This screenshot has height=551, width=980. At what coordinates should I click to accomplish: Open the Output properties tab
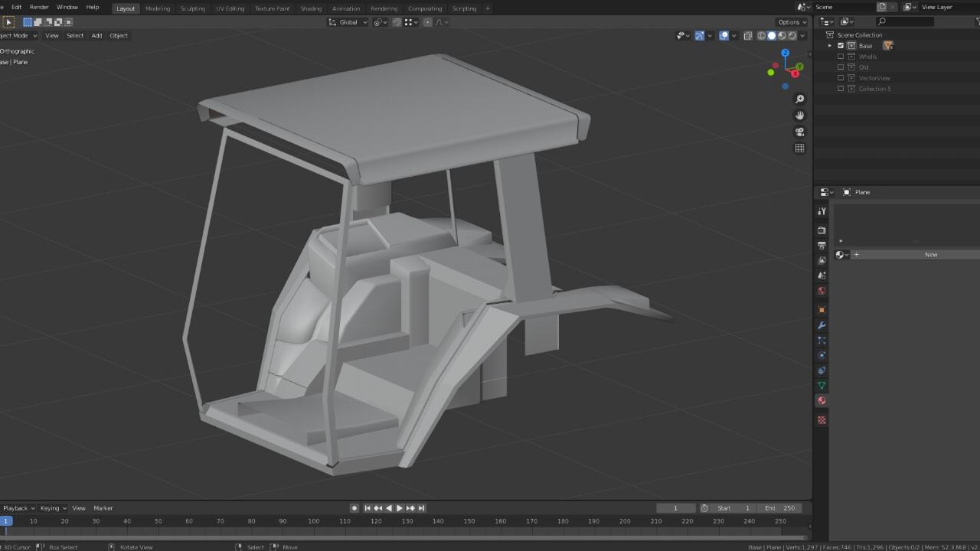click(x=822, y=246)
